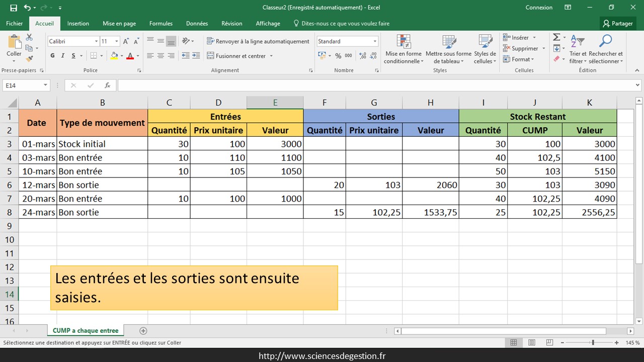Click the Save icon in title bar
The width and height of the screenshot is (644, 362).
tap(14, 8)
